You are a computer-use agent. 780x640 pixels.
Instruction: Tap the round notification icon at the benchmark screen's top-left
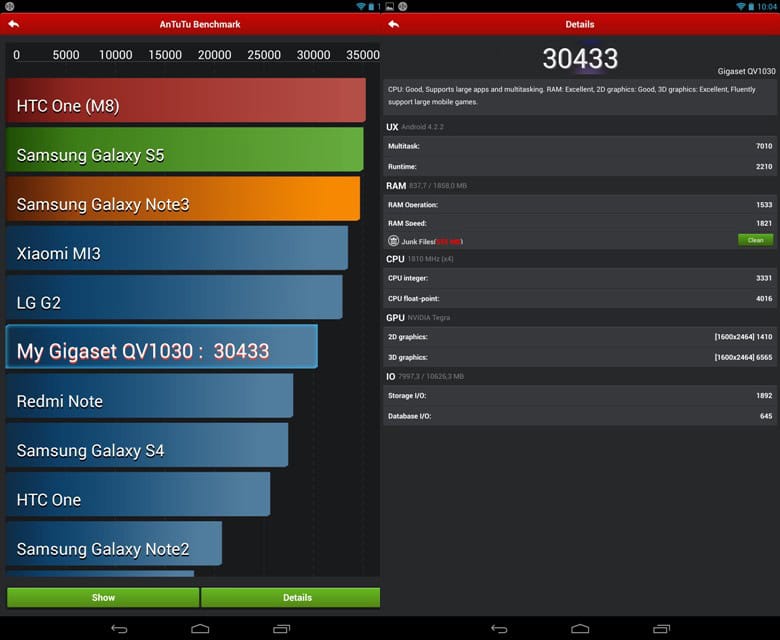pyautogui.click(x=9, y=6)
